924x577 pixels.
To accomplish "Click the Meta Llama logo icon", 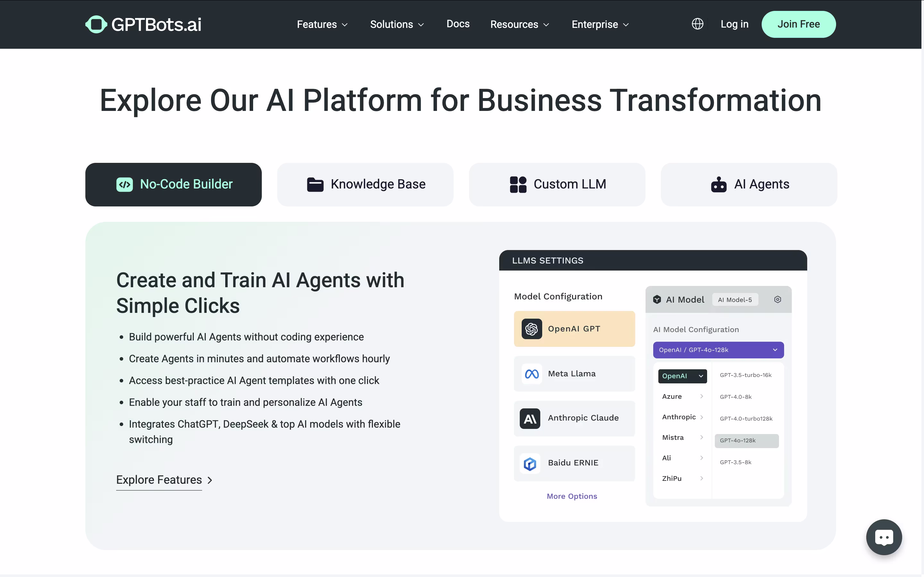I will point(532,374).
